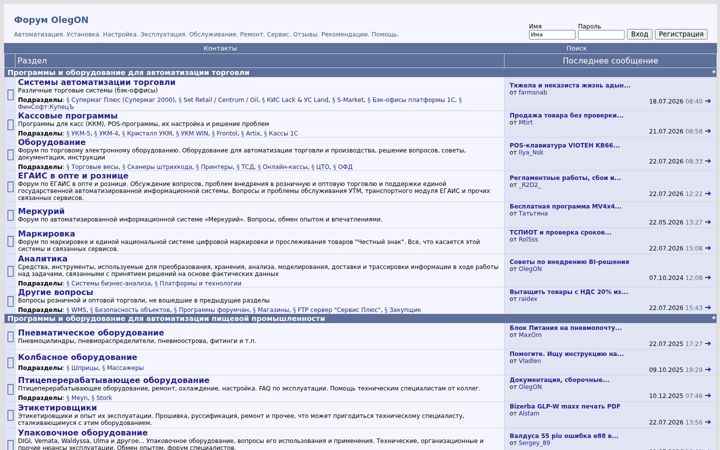Screen dimensions: 720x450
Task: Collapse the пищевой промышленности category with its corner toggle
Action: [714, 318]
